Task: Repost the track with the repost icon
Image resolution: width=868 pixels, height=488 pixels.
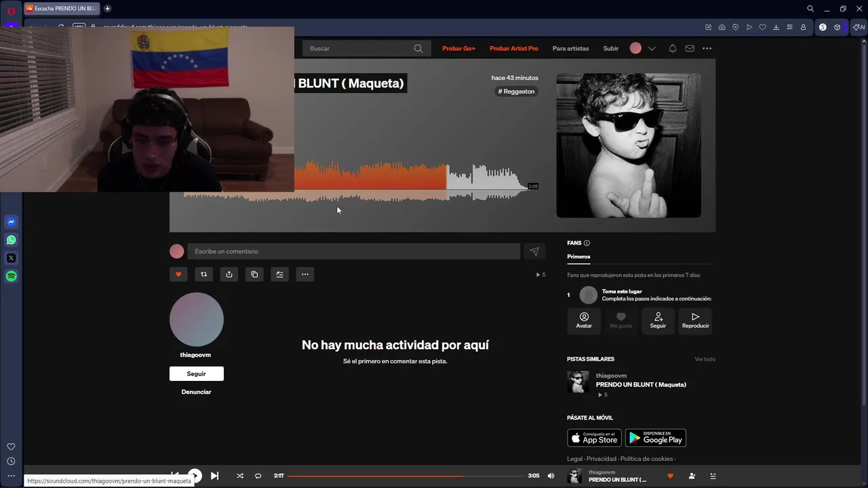Action: [x=203, y=274]
